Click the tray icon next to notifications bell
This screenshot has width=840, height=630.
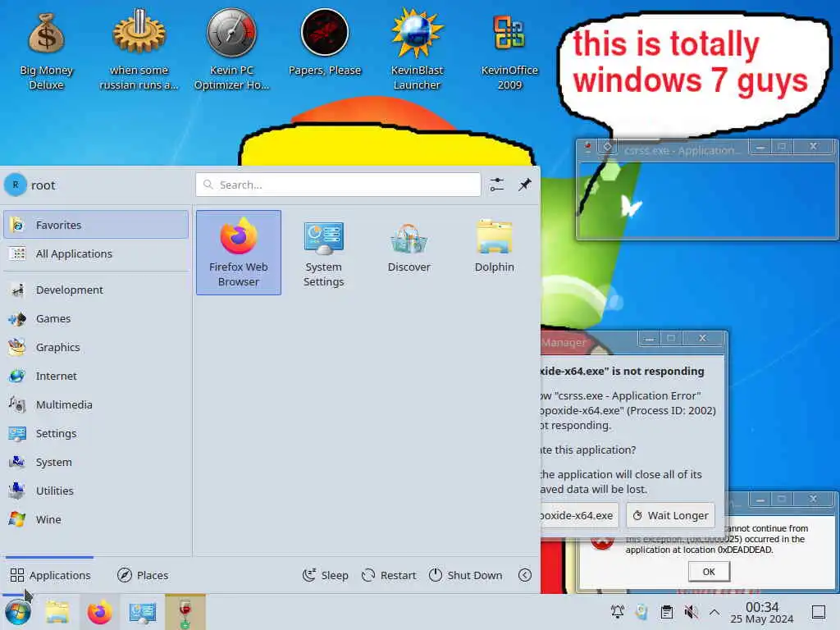click(641, 612)
